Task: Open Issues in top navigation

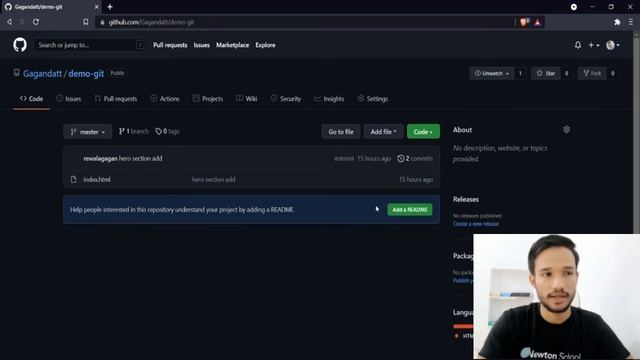Action: (202, 45)
